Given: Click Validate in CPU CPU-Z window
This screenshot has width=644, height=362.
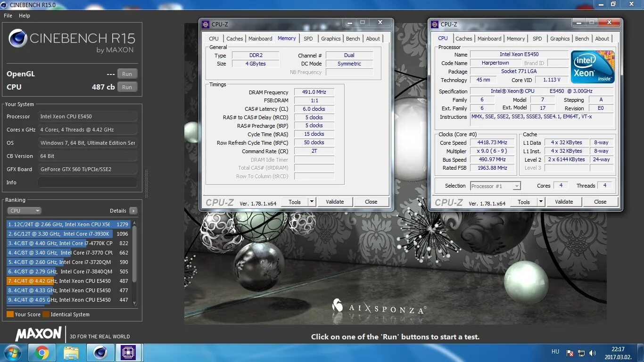Looking at the screenshot, I should pyautogui.click(x=564, y=202).
